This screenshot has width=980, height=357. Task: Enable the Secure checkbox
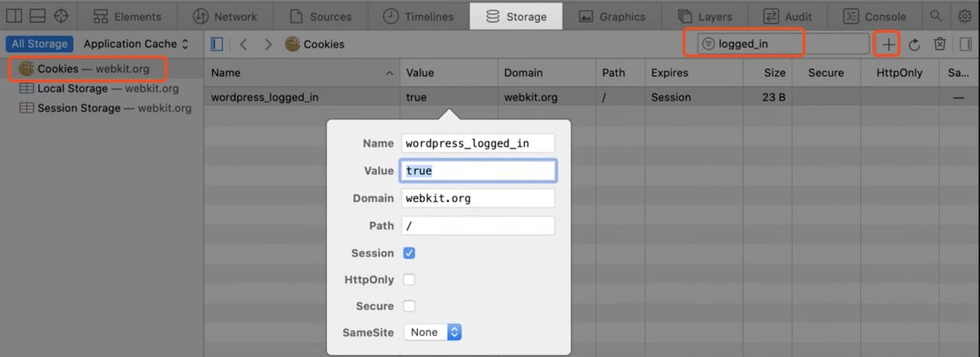(x=409, y=306)
